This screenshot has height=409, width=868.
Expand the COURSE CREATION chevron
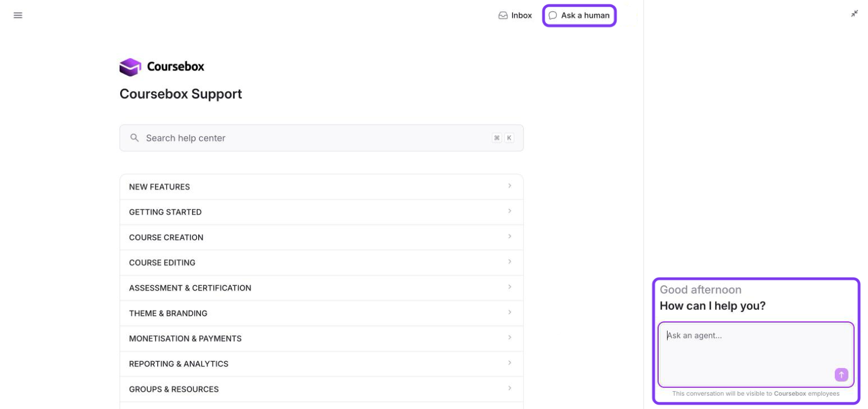[510, 237]
